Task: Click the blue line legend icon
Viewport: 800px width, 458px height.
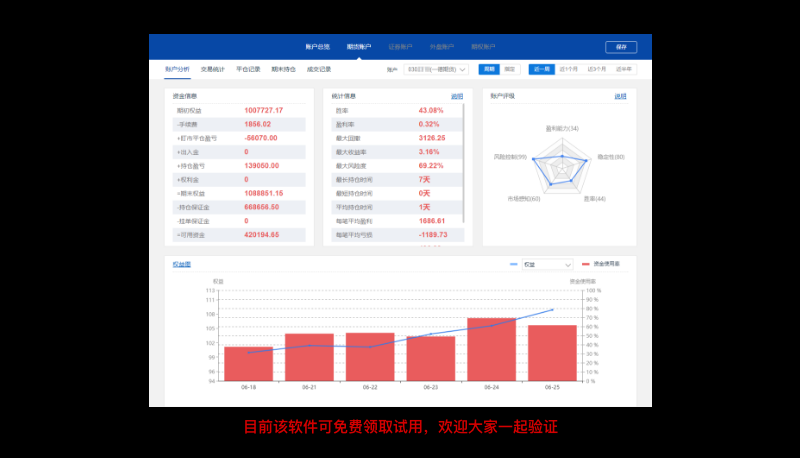Action: coord(514,265)
